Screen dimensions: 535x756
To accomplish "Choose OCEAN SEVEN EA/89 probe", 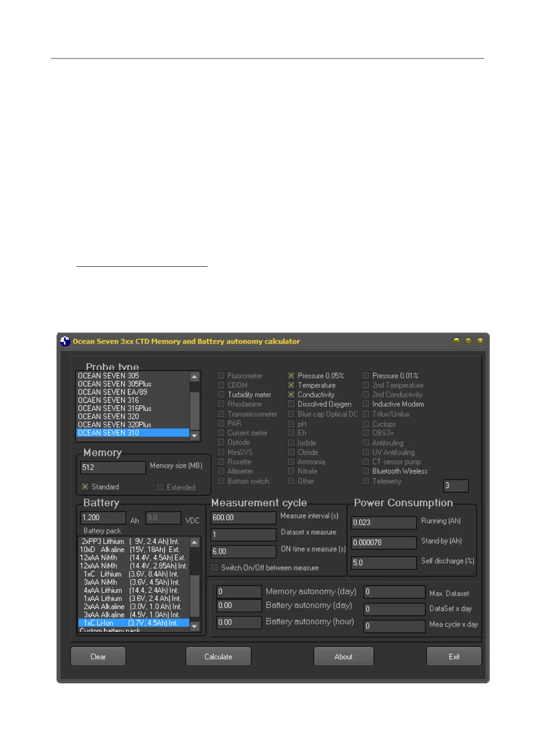I will pos(133,392).
